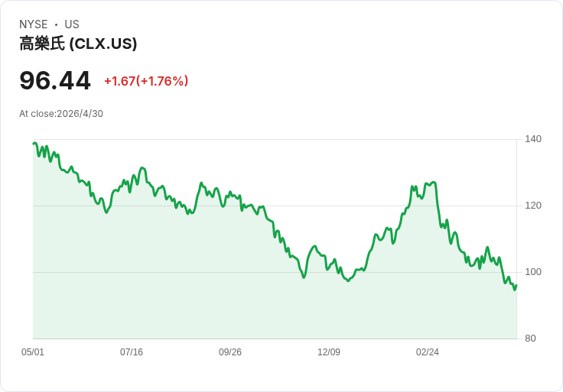Click the +1.67(+1.76%) price change

coord(146,81)
